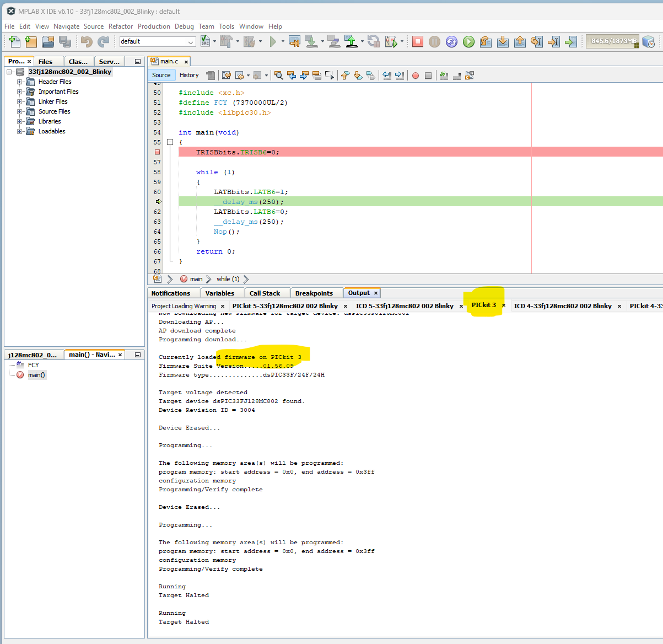
Task: Click the Step Into debugger icon
Action: [503, 41]
